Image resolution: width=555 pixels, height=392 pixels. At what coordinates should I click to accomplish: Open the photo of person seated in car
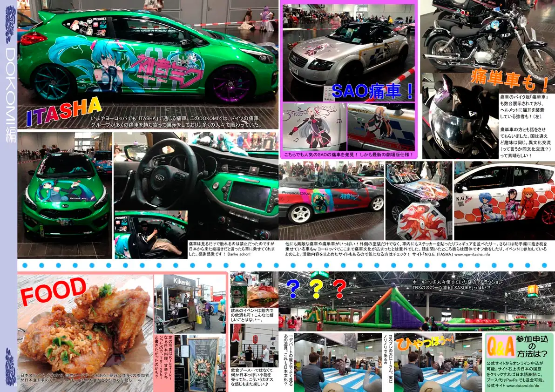click(x=150, y=235)
